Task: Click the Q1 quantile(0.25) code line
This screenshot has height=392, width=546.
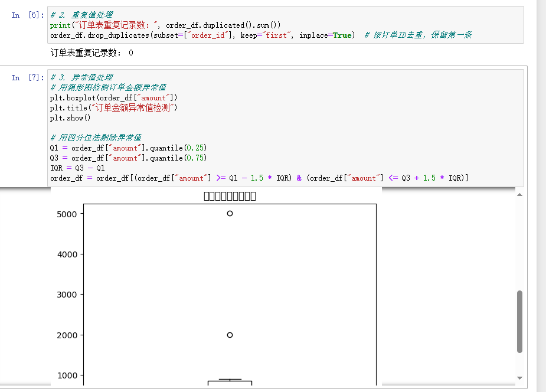Action: coord(128,148)
